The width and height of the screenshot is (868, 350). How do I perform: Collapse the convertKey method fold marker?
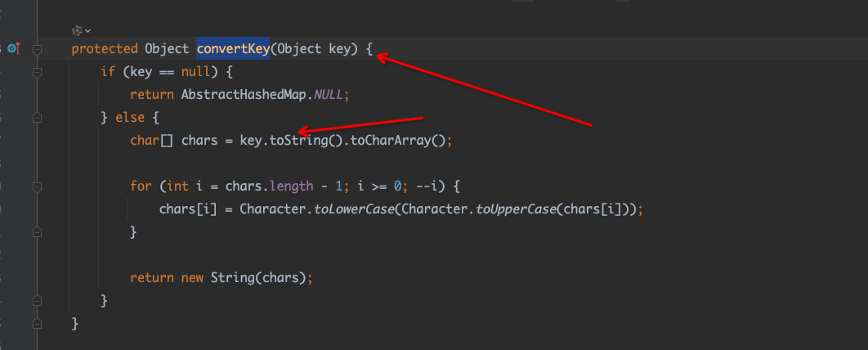37,49
